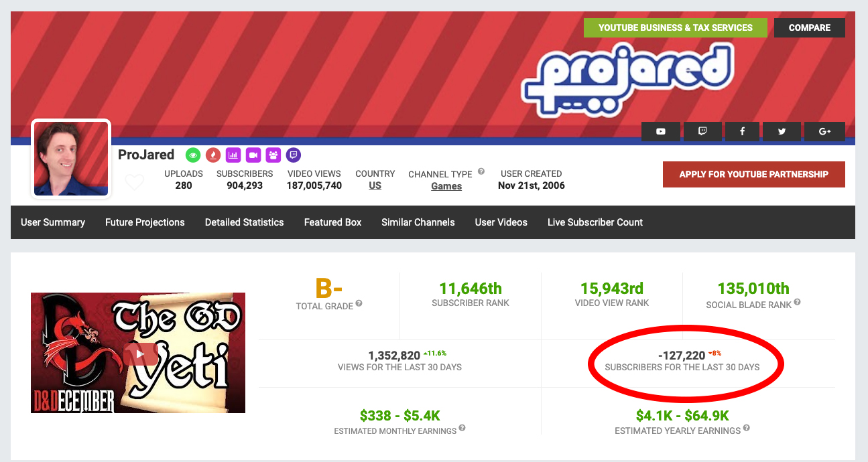Click the Apply for YouTube Partnership button
The height and width of the screenshot is (462, 868).
point(754,174)
